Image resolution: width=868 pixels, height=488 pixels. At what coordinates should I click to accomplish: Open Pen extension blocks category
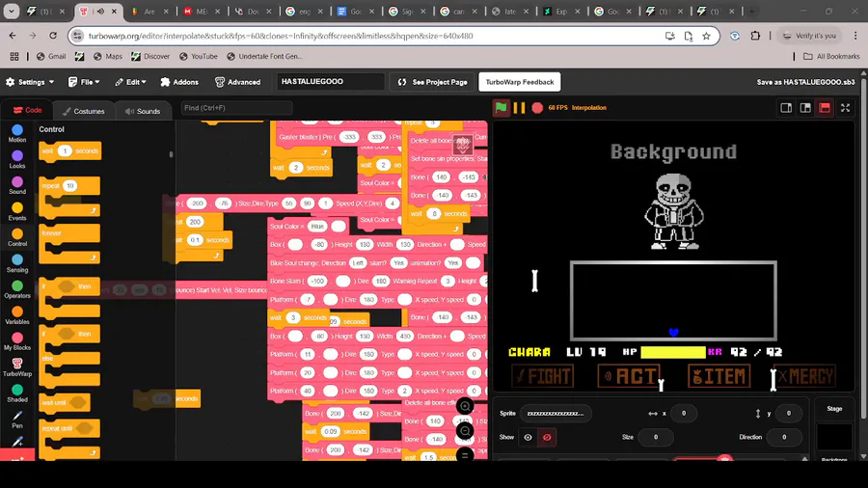pyautogui.click(x=17, y=419)
